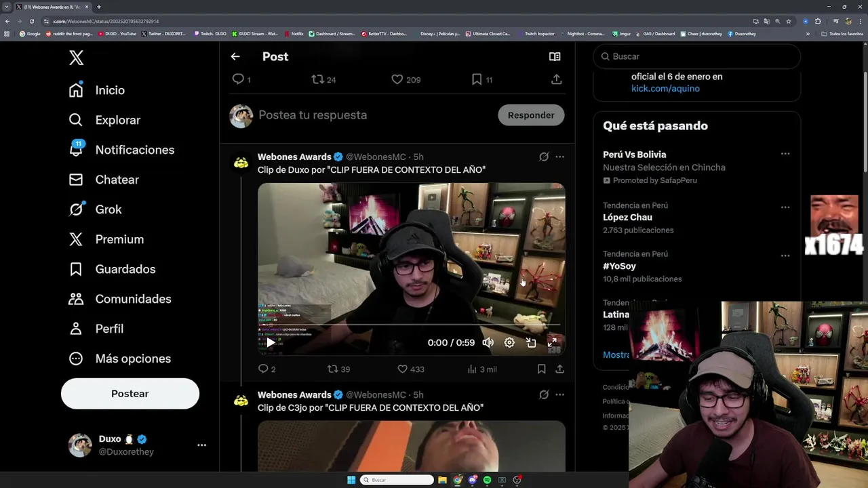The width and height of the screenshot is (868, 488).
Task: Play the Duxo clip video
Action: [x=271, y=342]
